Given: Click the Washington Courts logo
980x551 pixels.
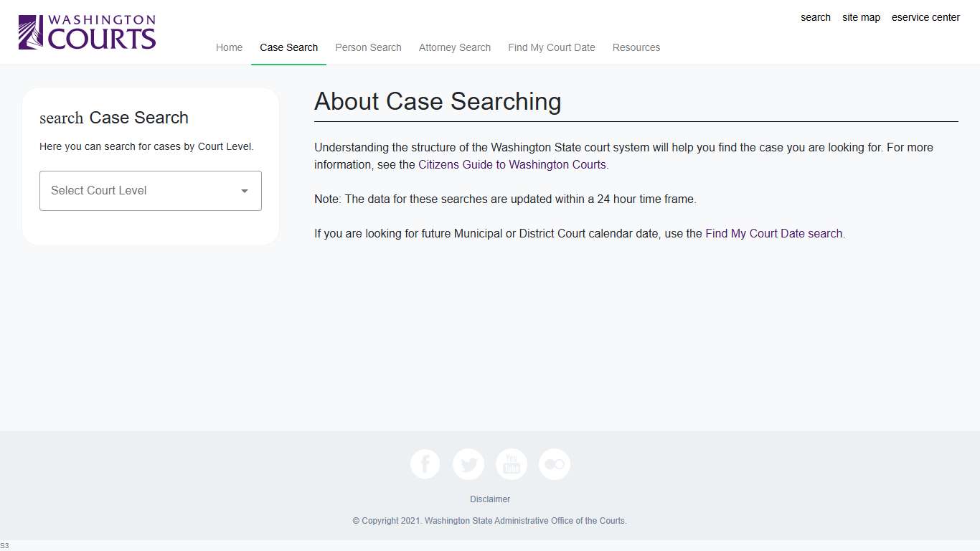Looking at the screenshot, I should click(86, 32).
